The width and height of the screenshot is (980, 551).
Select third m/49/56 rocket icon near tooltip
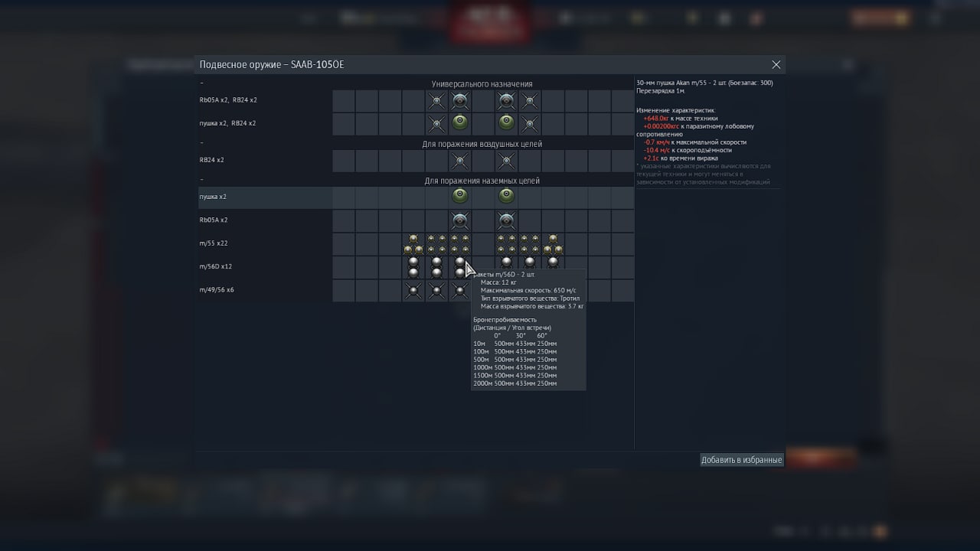point(460,291)
